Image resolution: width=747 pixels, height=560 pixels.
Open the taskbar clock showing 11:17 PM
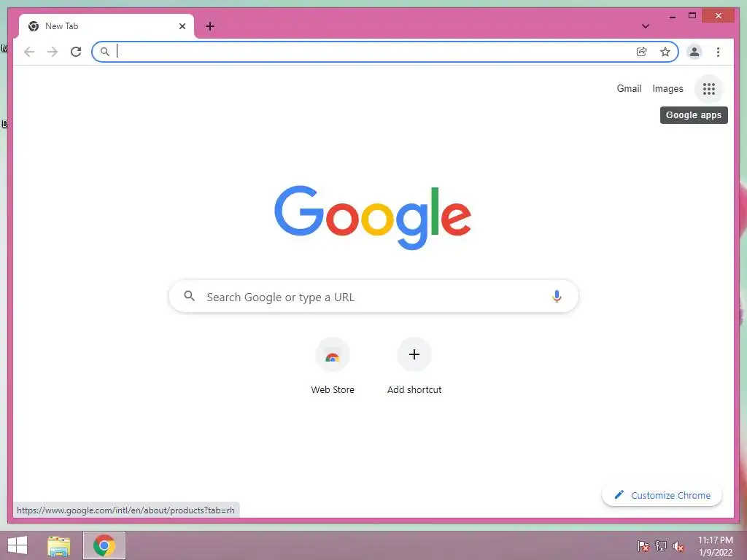(x=716, y=546)
